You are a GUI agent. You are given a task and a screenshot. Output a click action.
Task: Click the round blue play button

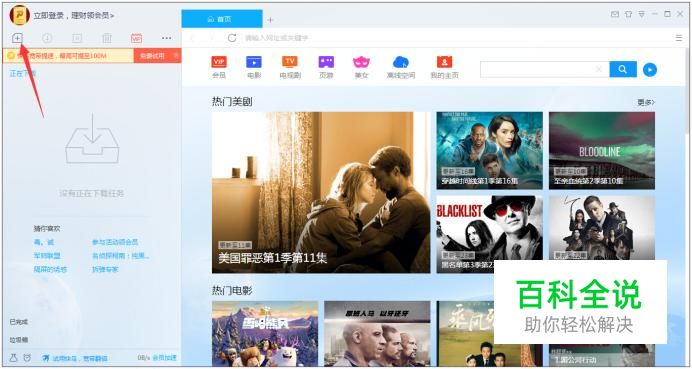pyautogui.click(x=650, y=69)
